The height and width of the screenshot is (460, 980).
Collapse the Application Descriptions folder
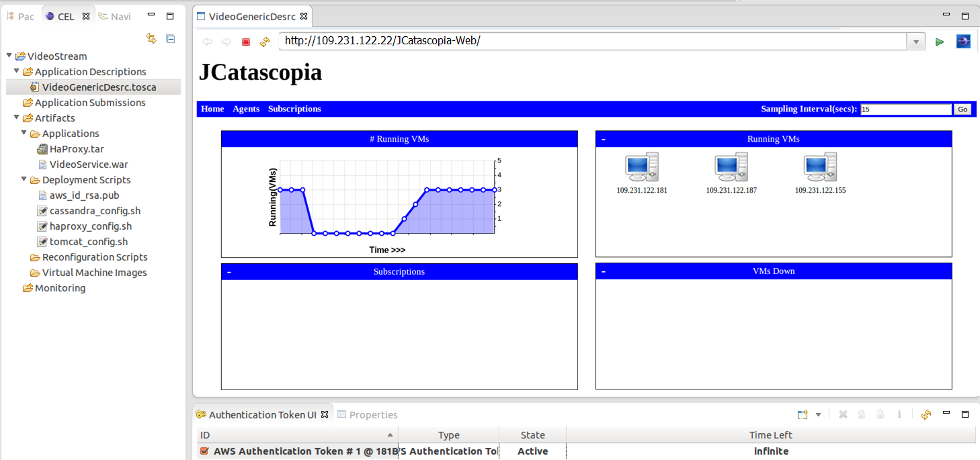pyautogui.click(x=17, y=71)
